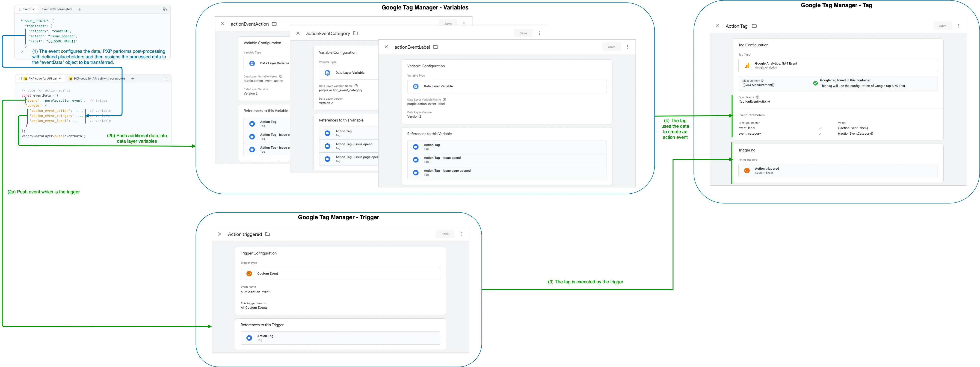Viewport: 980px width, 367px height.
Task: Close the Action triggered trigger window
Action: pos(219,234)
